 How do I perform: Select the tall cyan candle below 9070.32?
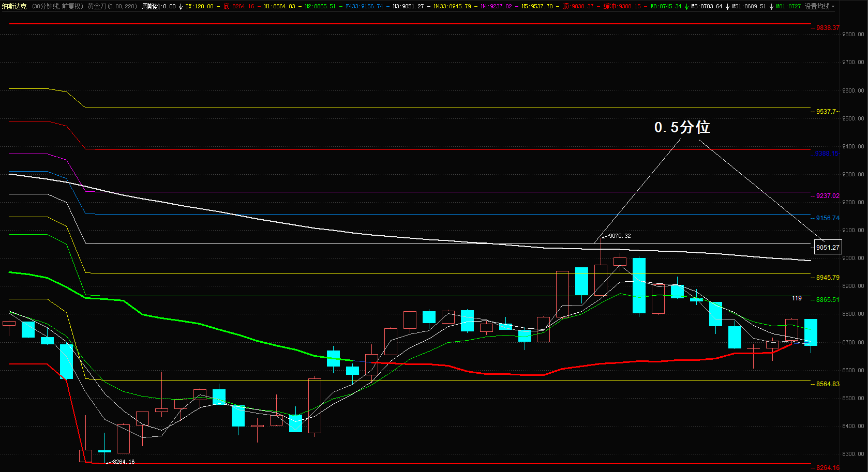click(639, 285)
